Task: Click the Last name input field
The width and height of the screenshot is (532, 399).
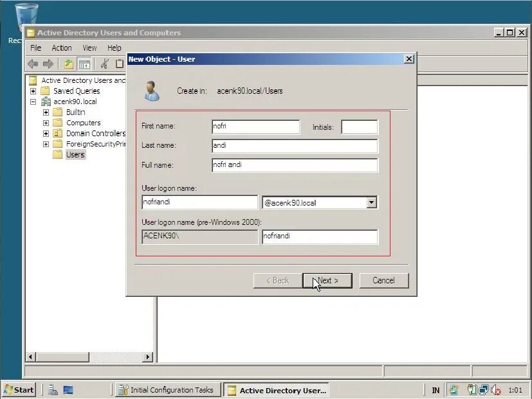Action: pos(295,146)
